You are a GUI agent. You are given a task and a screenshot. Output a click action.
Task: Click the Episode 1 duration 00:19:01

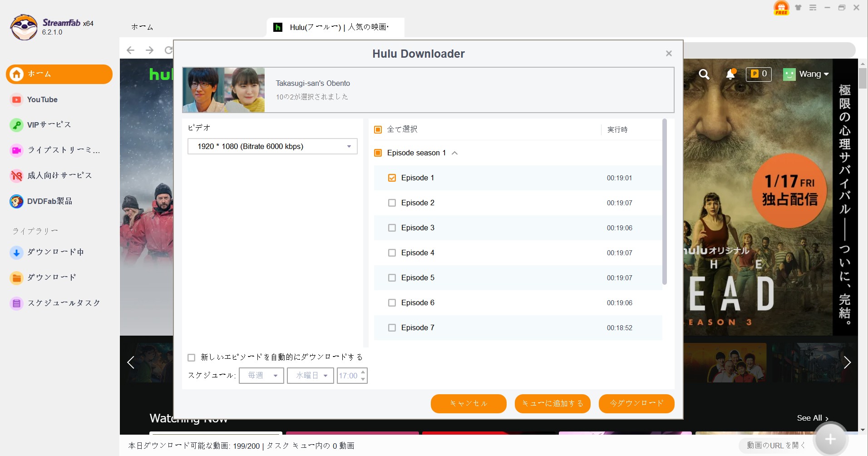click(x=619, y=178)
